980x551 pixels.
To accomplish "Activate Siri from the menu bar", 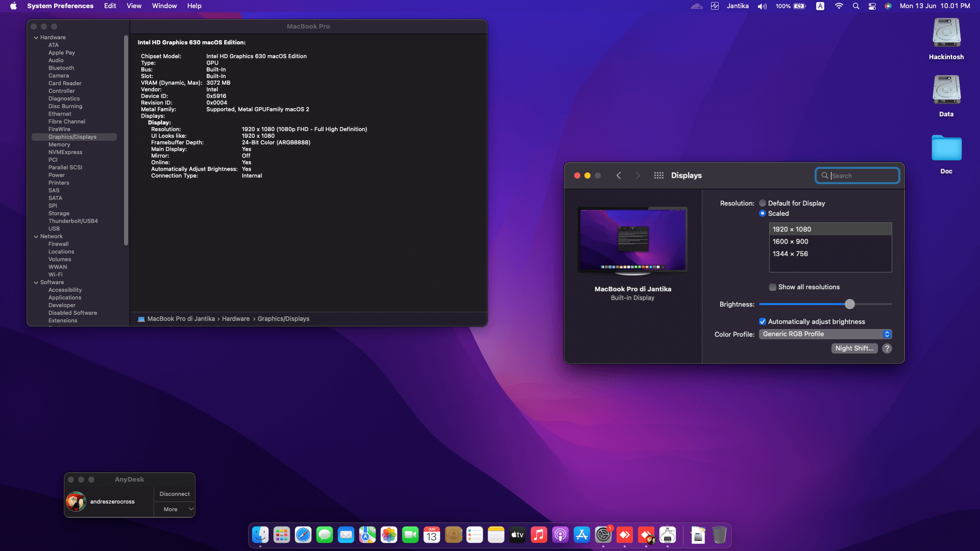I will point(888,6).
